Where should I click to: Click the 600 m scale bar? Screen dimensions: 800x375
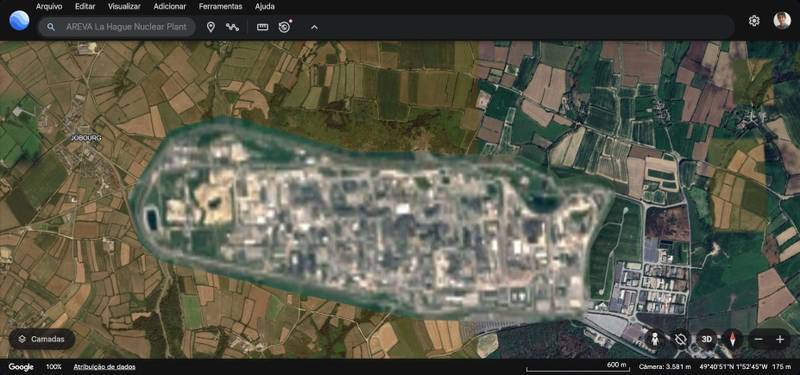tap(577, 366)
